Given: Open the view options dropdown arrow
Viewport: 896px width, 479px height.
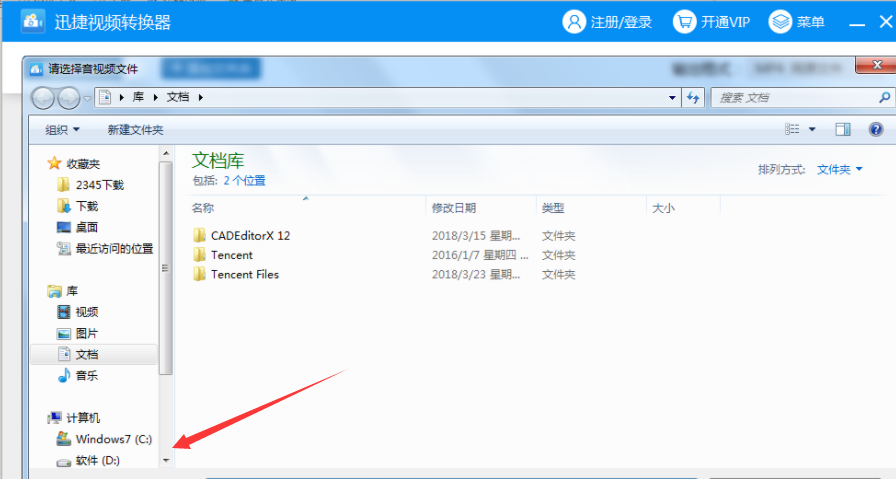Looking at the screenshot, I should [x=812, y=129].
